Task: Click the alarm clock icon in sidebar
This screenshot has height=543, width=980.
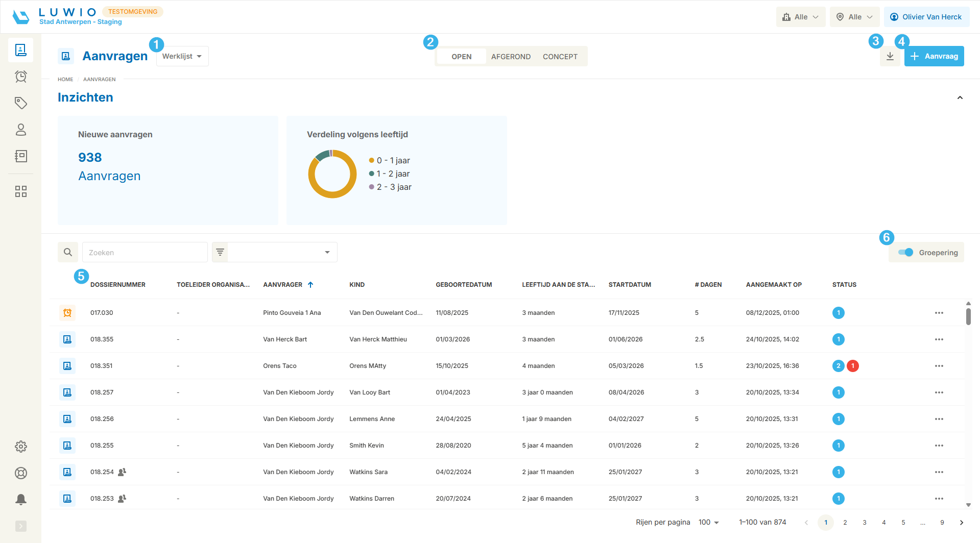Action: pos(21,77)
